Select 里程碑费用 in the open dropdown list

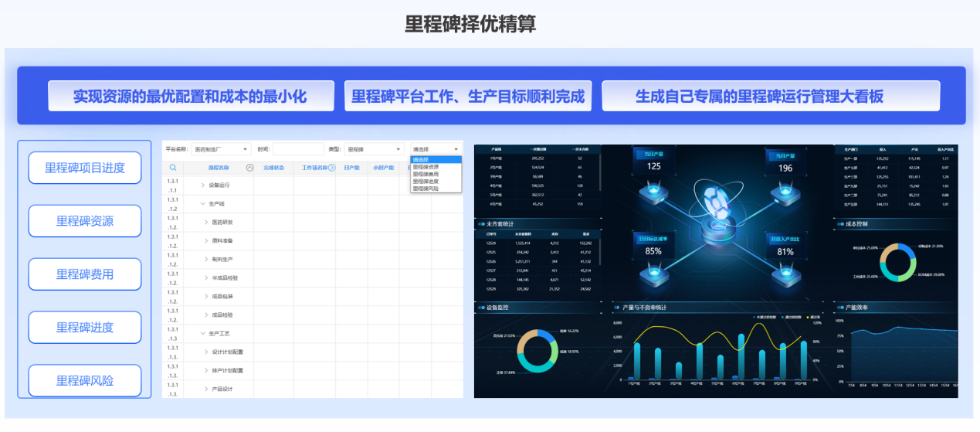pos(426,174)
